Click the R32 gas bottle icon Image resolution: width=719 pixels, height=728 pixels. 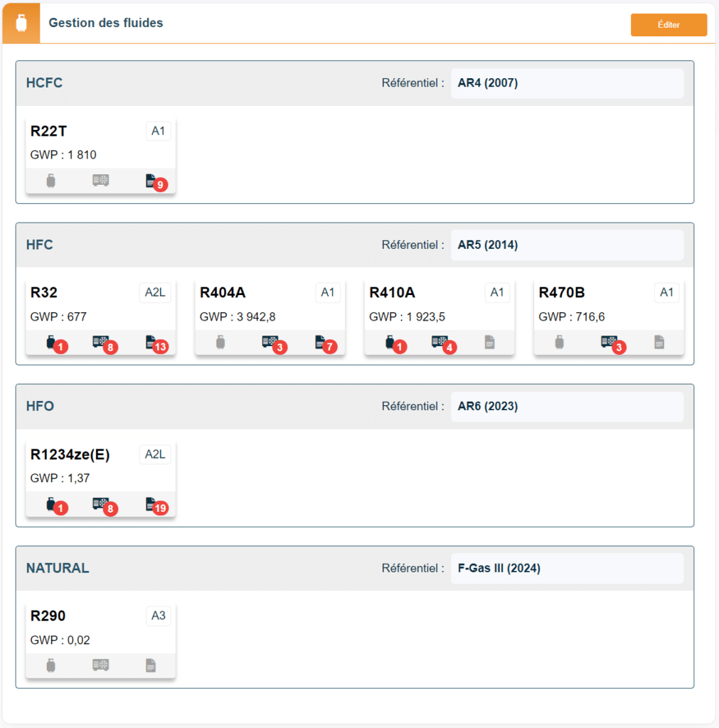click(x=51, y=342)
